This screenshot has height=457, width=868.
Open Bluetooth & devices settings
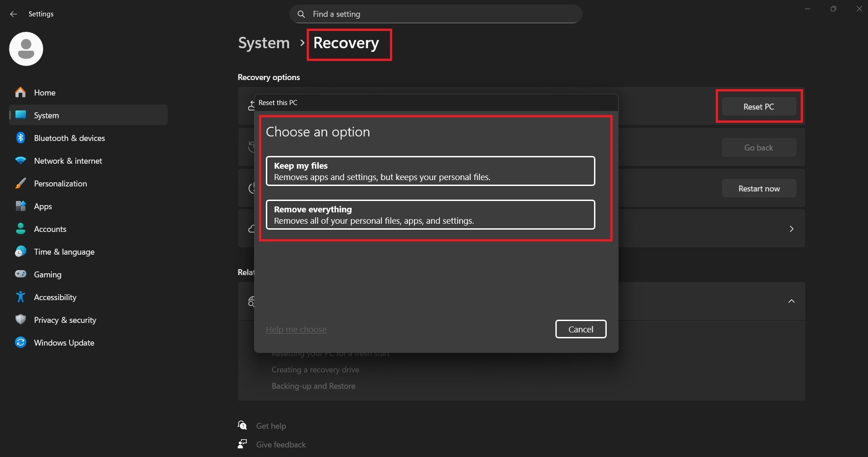pyautogui.click(x=69, y=138)
